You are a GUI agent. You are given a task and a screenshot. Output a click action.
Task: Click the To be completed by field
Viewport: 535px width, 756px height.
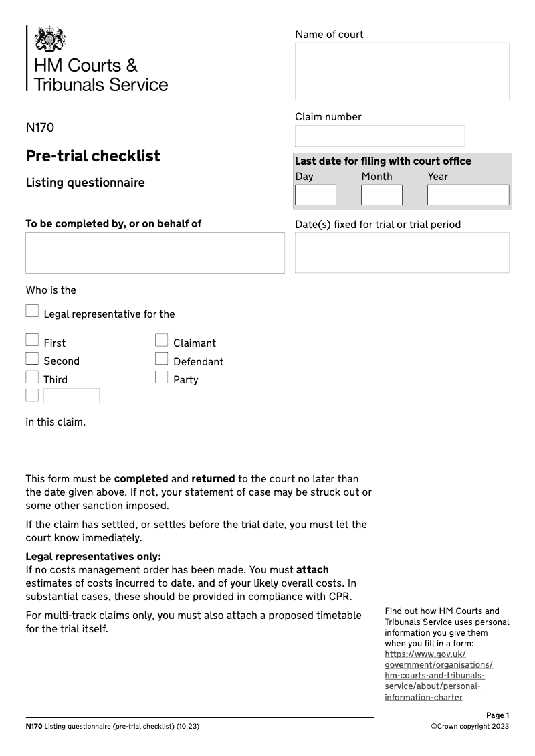155,253
